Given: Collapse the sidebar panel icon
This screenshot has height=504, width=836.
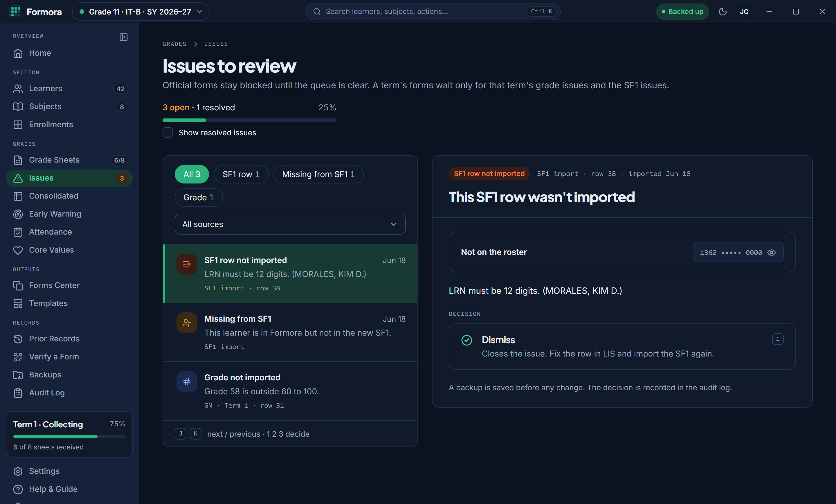Looking at the screenshot, I should (123, 37).
